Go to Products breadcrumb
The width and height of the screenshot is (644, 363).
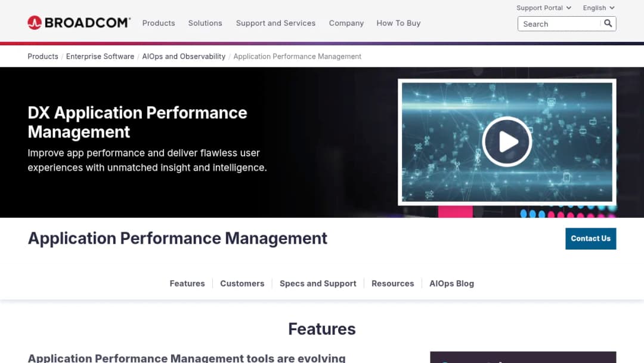coord(43,56)
